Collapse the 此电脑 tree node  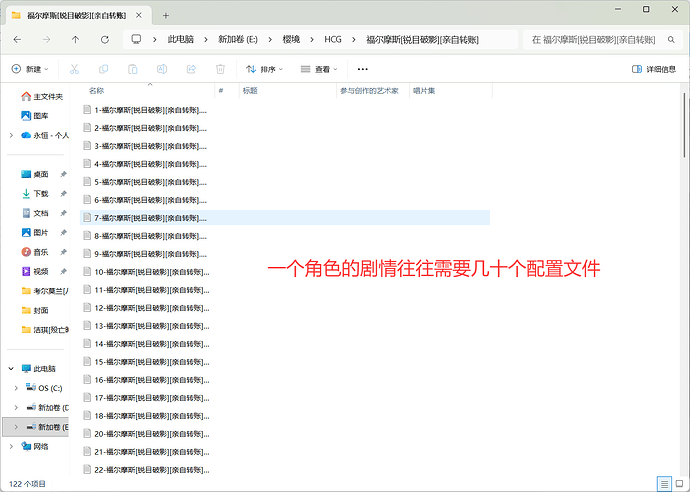(x=11, y=369)
